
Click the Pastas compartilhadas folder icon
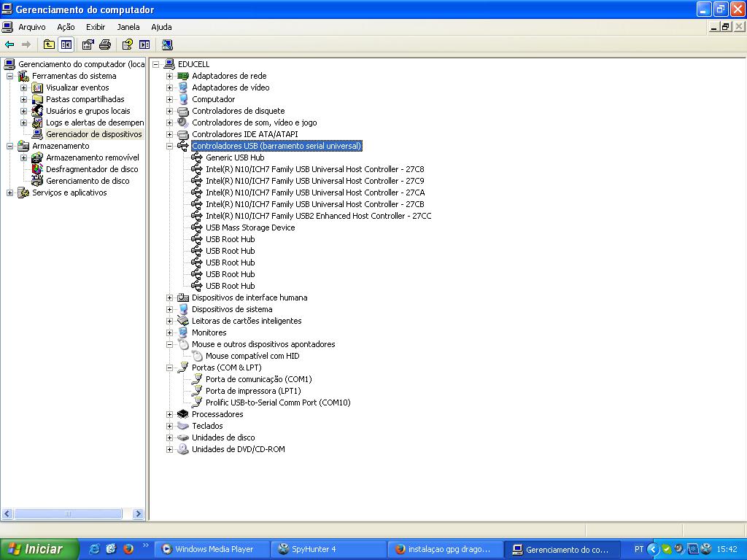tap(37, 99)
